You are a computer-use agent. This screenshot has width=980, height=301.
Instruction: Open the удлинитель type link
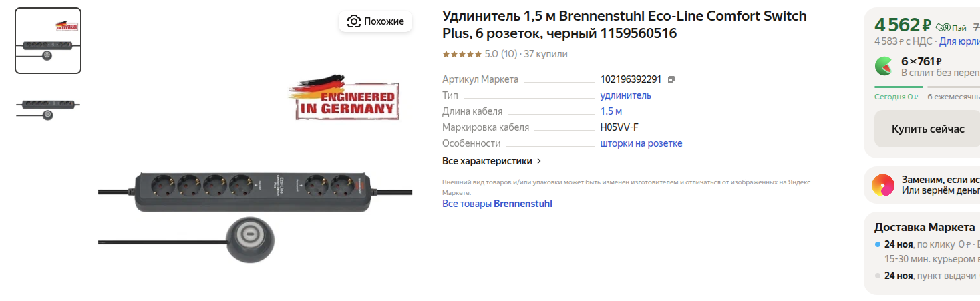[625, 95]
